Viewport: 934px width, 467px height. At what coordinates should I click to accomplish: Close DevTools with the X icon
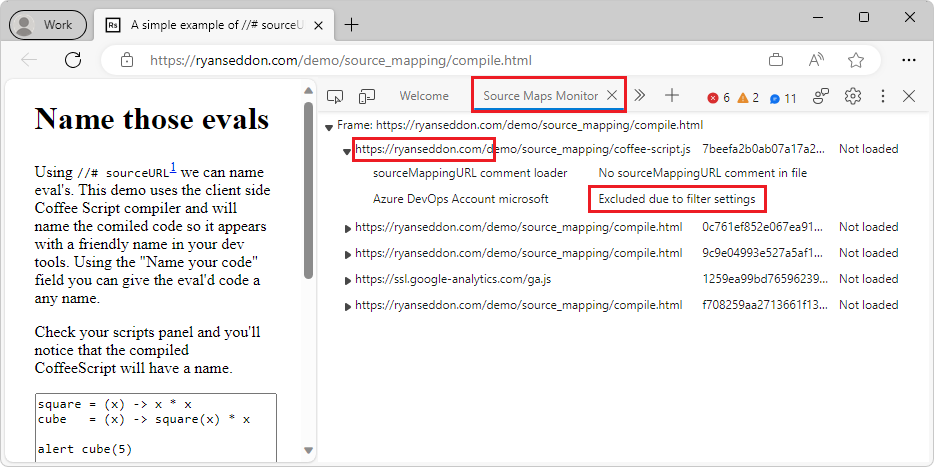(x=909, y=96)
